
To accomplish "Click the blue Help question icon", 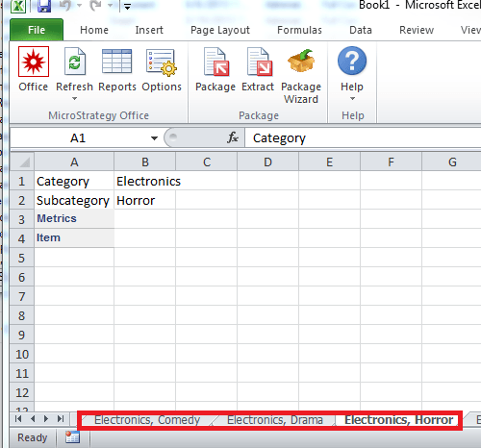I will [x=352, y=61].
